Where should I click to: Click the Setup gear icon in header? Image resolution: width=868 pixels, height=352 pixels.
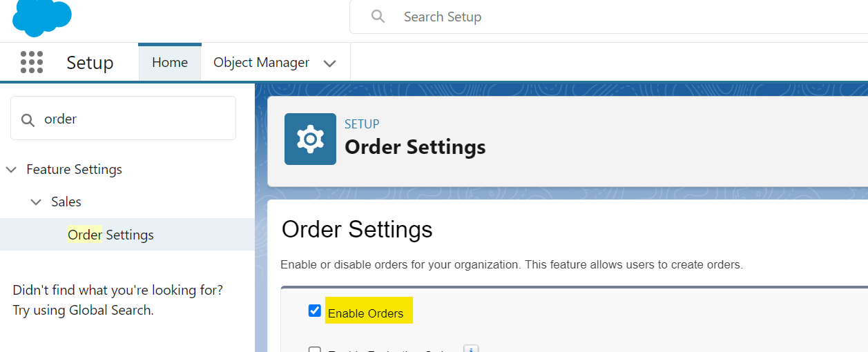pos(310,139)
